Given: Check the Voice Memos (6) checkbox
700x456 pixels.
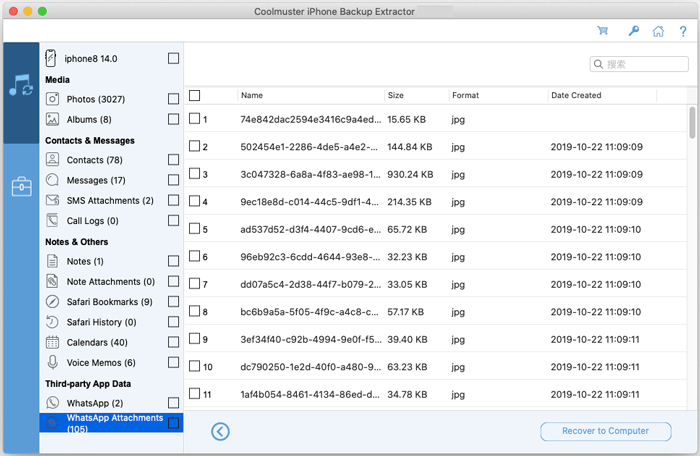Looking at the screenshot, I should [x=174, y=362].
